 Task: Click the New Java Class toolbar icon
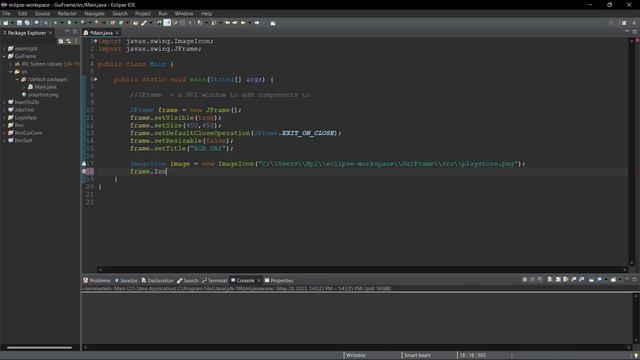coord(120,23)
